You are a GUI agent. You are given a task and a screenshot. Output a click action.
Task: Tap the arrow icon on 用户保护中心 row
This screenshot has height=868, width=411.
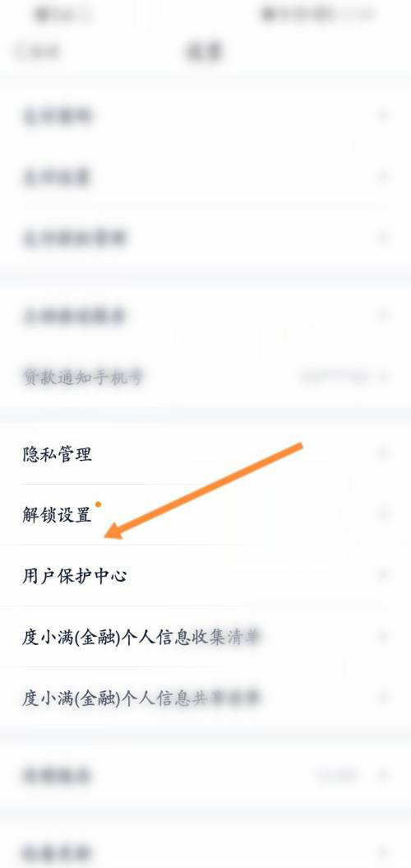[383, 576]
